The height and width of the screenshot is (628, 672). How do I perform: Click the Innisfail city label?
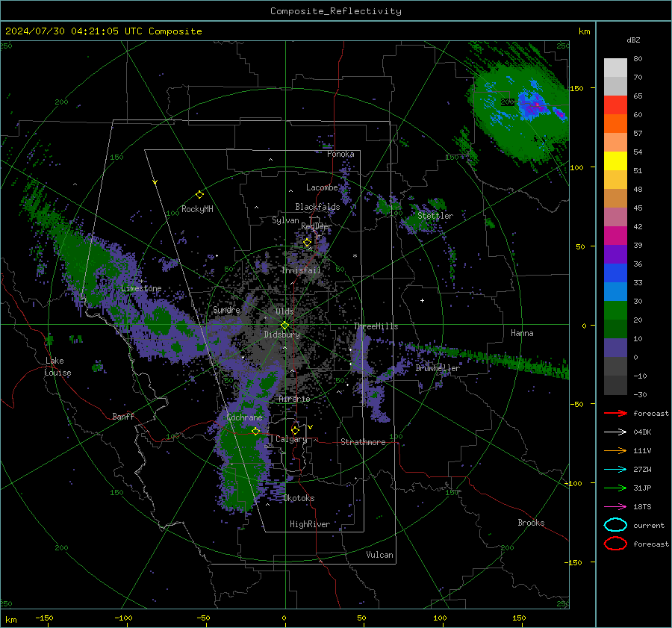(301, 270)
